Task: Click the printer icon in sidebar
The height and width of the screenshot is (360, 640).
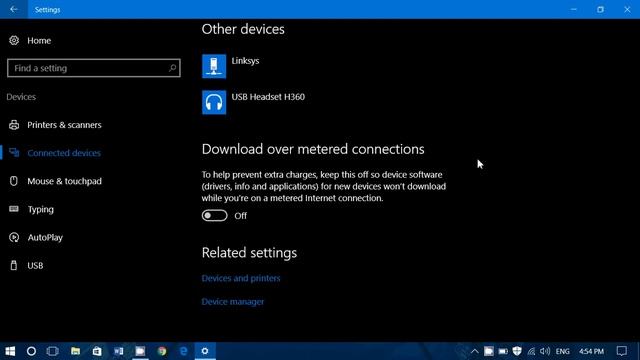Action: coord(14,125)
